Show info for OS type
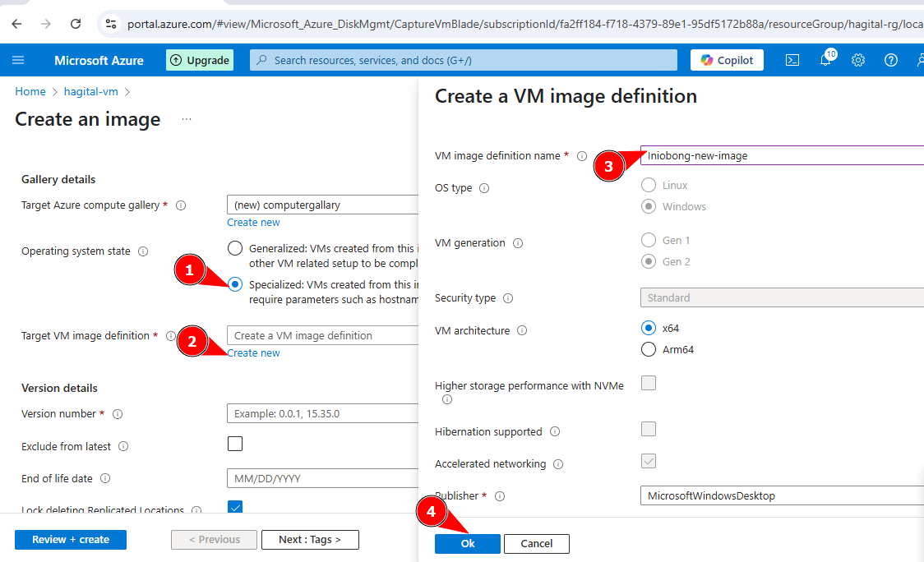 pos(484,188)
